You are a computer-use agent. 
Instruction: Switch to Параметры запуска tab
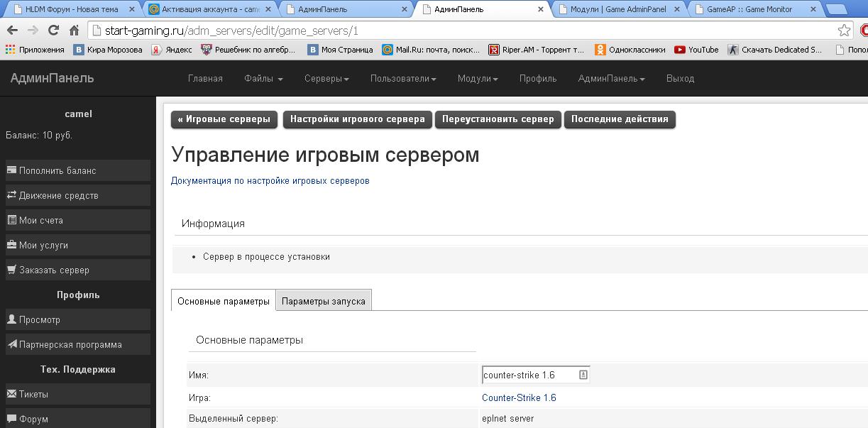[x=323, y=301]
